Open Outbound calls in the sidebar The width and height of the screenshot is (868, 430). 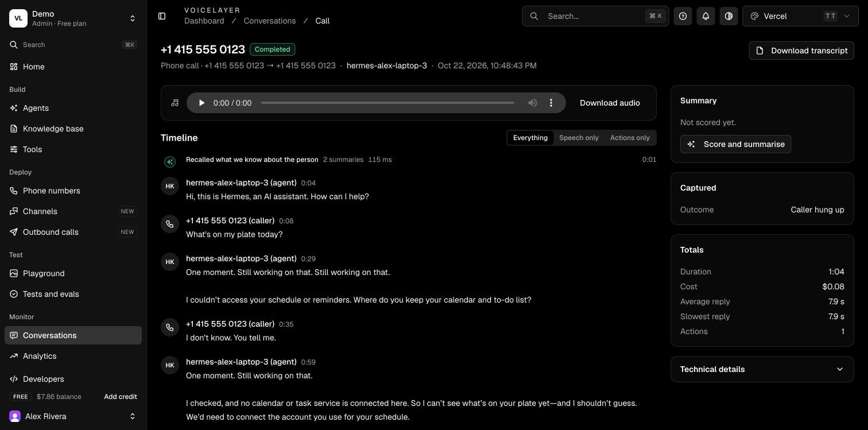pos(73,232)
